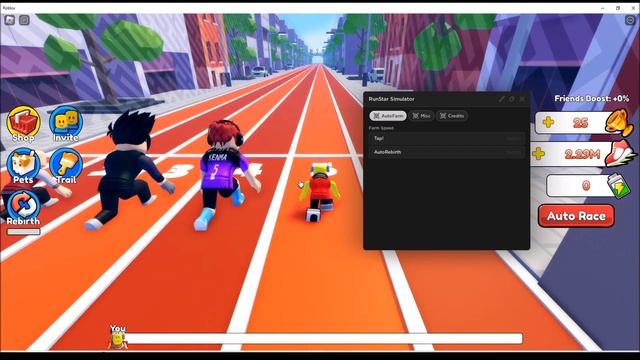Click the Rebirth icon

[23, 206]
